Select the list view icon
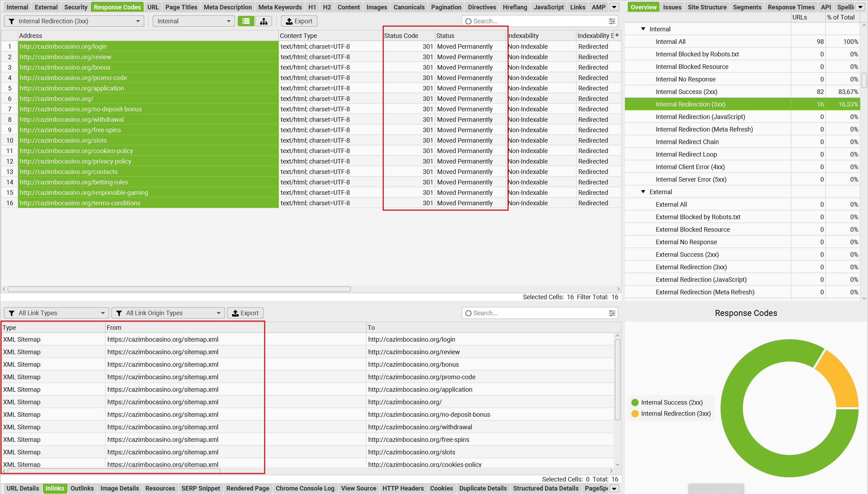Screen dimensions: 868x494 coord(246,21)
